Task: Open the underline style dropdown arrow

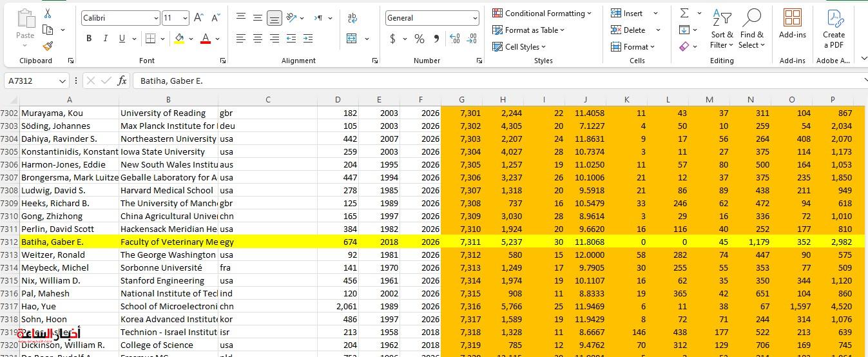Action: (133, 39)
